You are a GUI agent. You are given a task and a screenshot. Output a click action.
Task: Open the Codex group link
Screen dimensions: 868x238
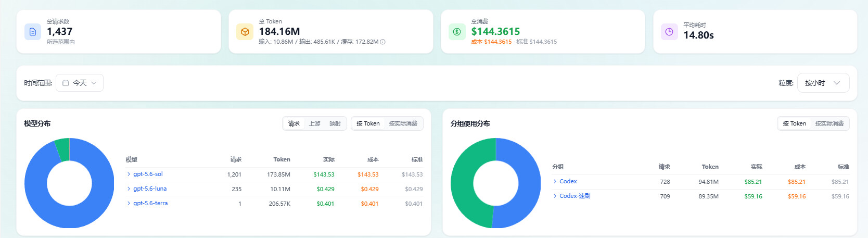coord(568,182)
